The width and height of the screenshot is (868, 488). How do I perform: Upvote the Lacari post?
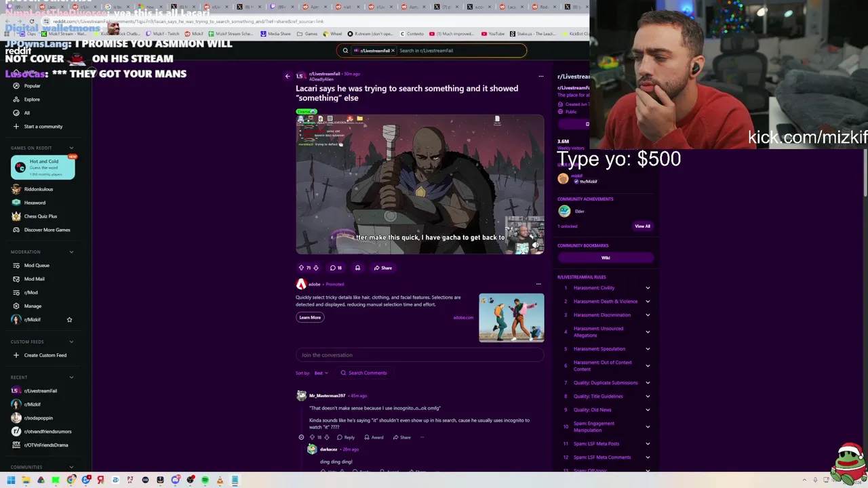click(x=301, y=268)
